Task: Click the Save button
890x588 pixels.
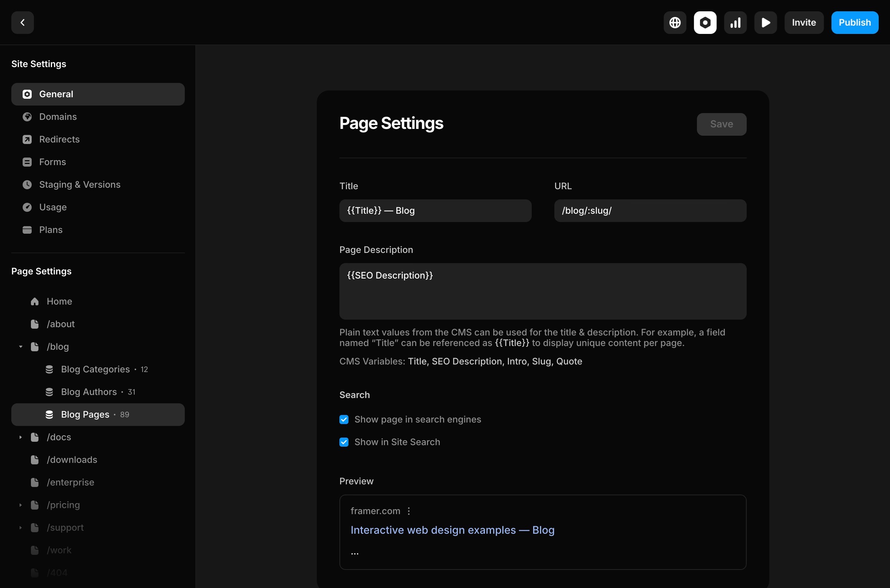Action: (721, 124)
